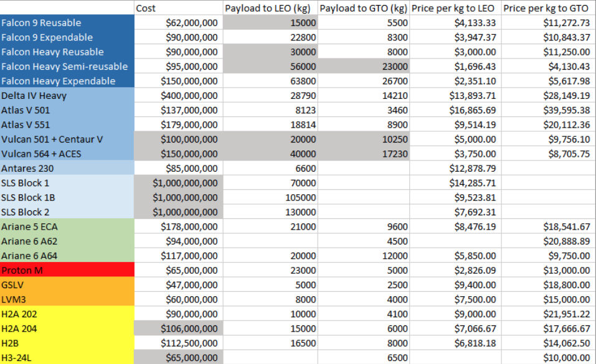Select SLS Block 1's $1,000,000,000 cost cell

pyautogui.click(x=179, y=183)
